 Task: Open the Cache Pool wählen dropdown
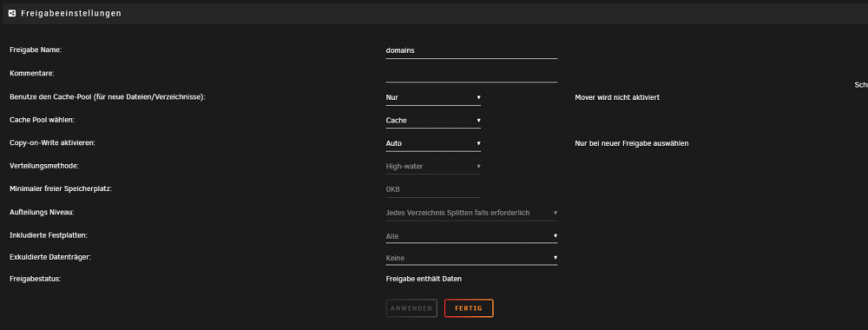click(x=433, y=120)
